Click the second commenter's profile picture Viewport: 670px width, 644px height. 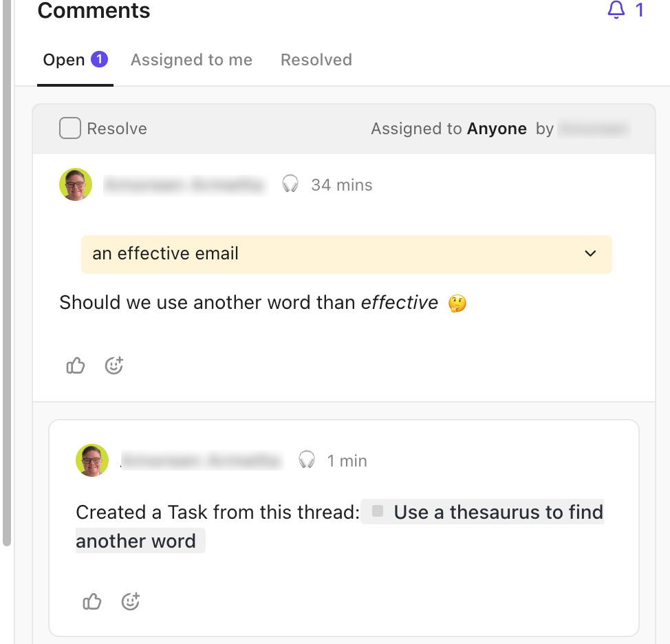[x=91, y=460]
